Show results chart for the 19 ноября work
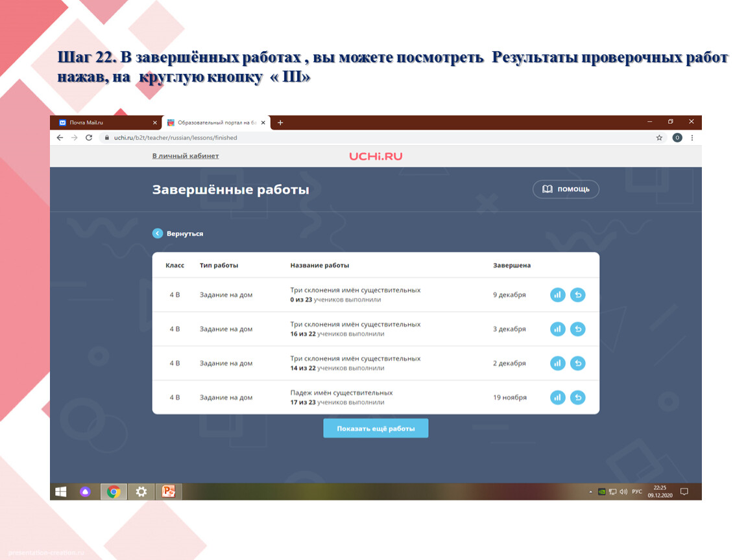 557,397
